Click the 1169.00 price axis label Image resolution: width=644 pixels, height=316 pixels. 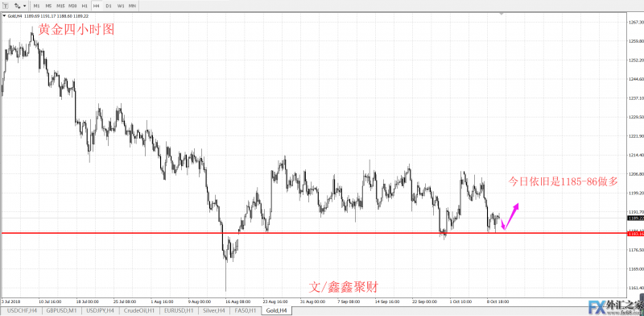click(636, 269)
